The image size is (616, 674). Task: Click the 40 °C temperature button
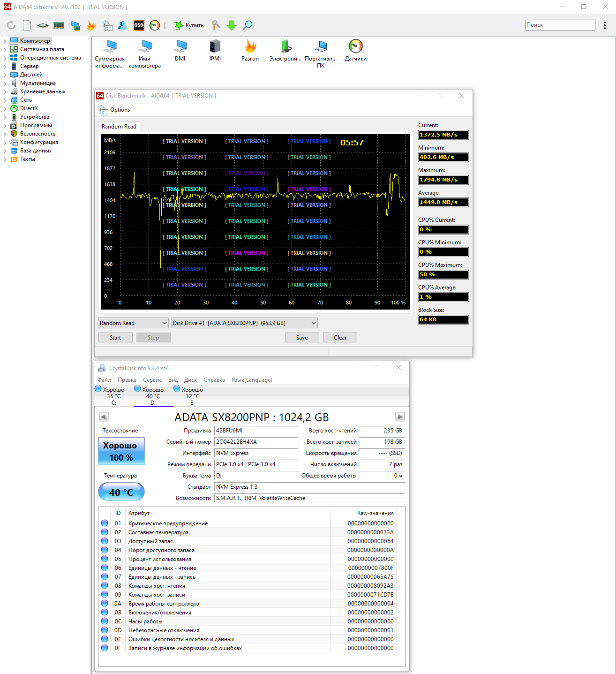[x=121, y=492]
